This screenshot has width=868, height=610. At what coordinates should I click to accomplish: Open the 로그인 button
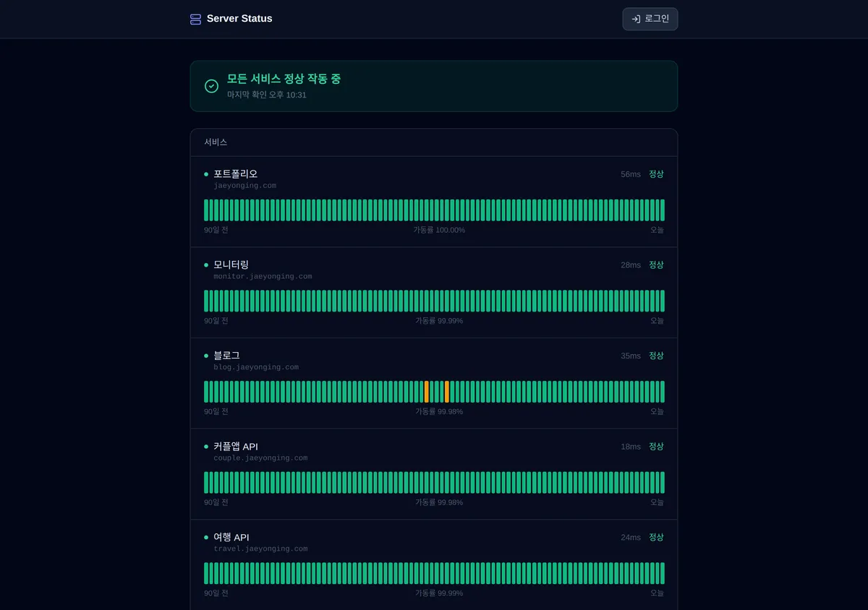650,19
